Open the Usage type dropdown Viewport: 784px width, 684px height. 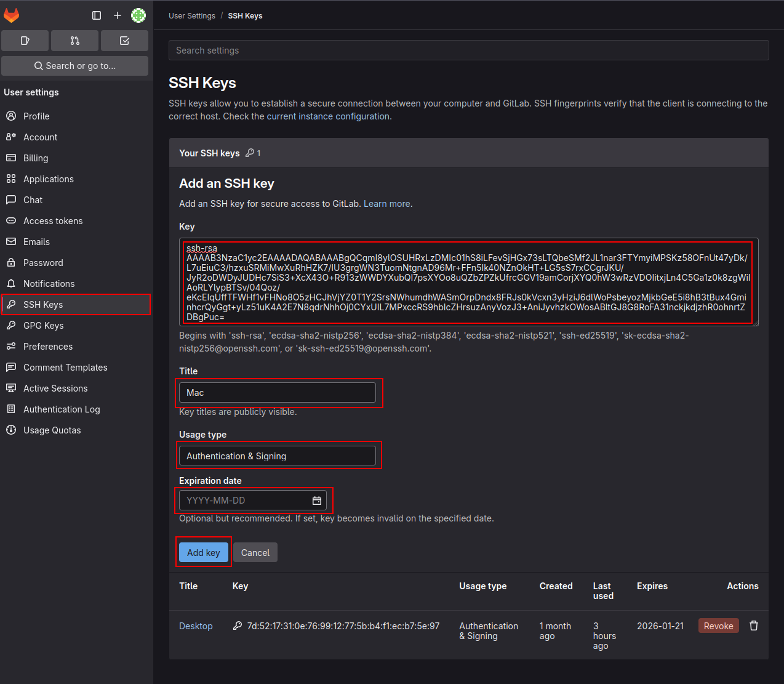(x=278, y=456)
